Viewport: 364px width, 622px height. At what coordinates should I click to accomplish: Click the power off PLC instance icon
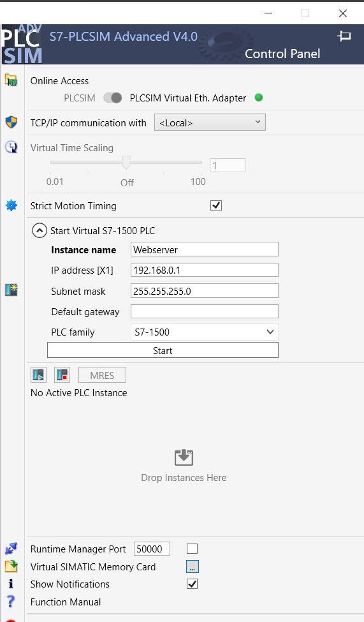62,374
